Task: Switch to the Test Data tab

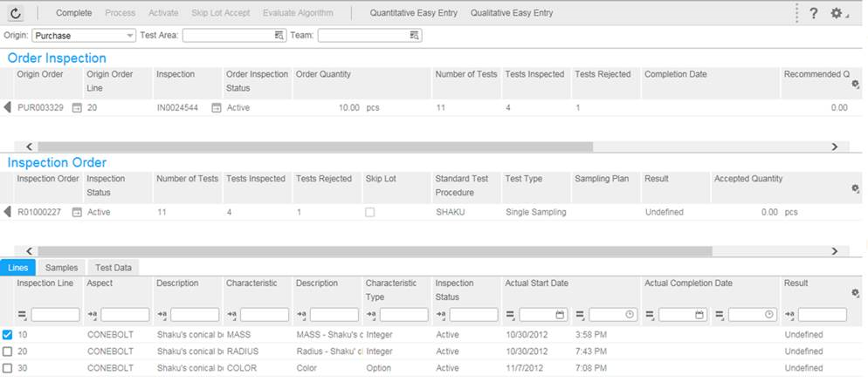Action: click(x=114, y=268)
